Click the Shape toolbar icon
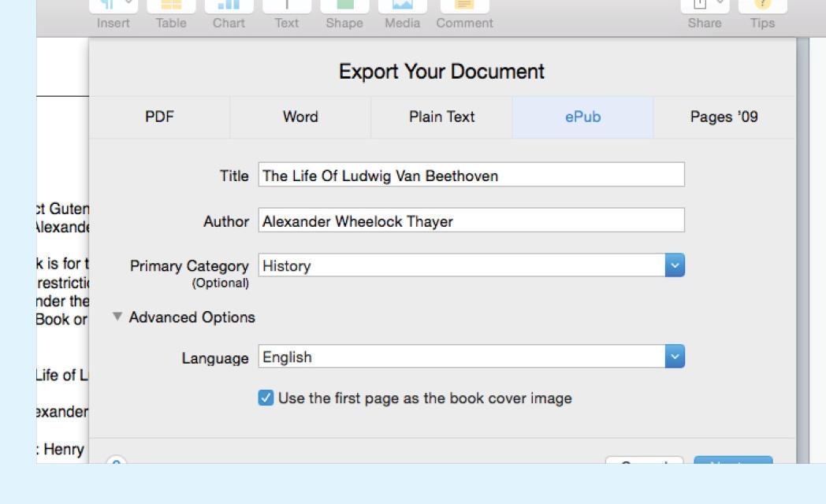 [344, 6]
